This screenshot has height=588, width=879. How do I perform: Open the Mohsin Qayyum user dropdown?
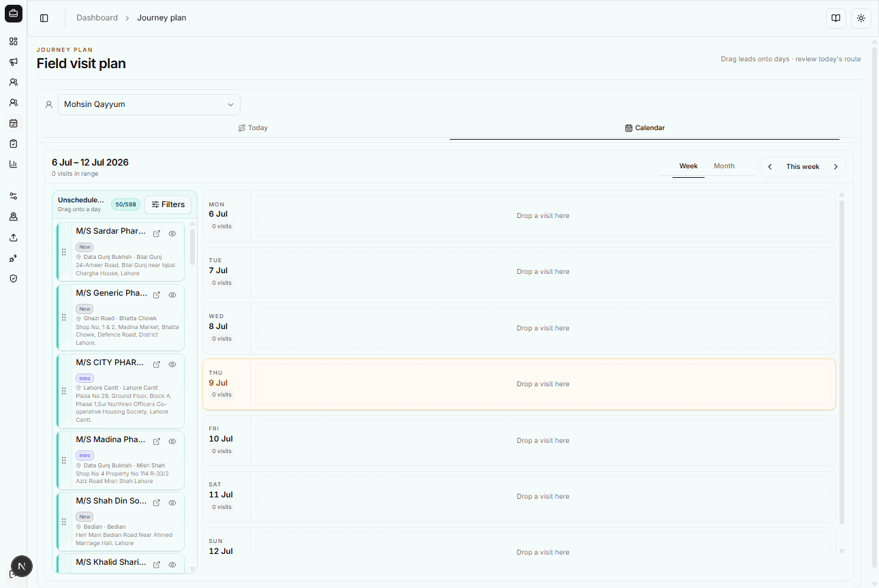tap(149, 104)
